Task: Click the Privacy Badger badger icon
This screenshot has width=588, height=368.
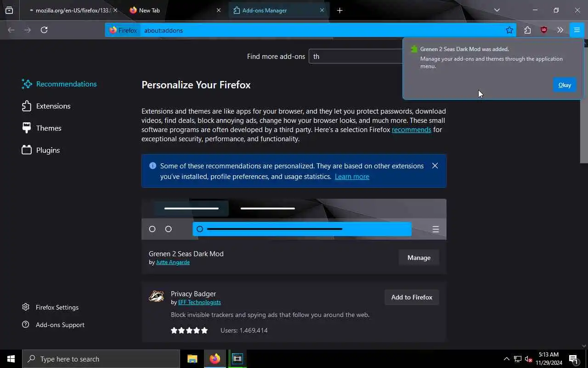Action: tap(156, 297)
